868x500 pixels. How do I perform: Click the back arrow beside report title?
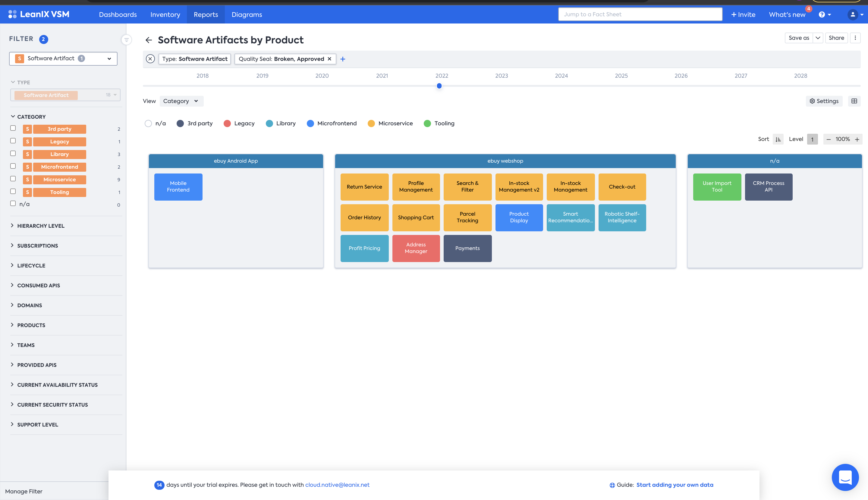tap(149, 40)
